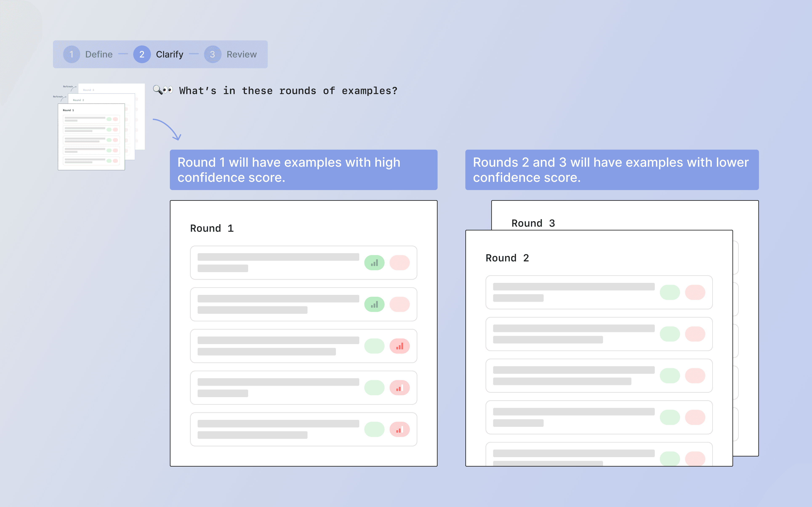Select the second example row text in Round 2
The width and height of the screenshot is (812, 507).
(x=574, y=334)
